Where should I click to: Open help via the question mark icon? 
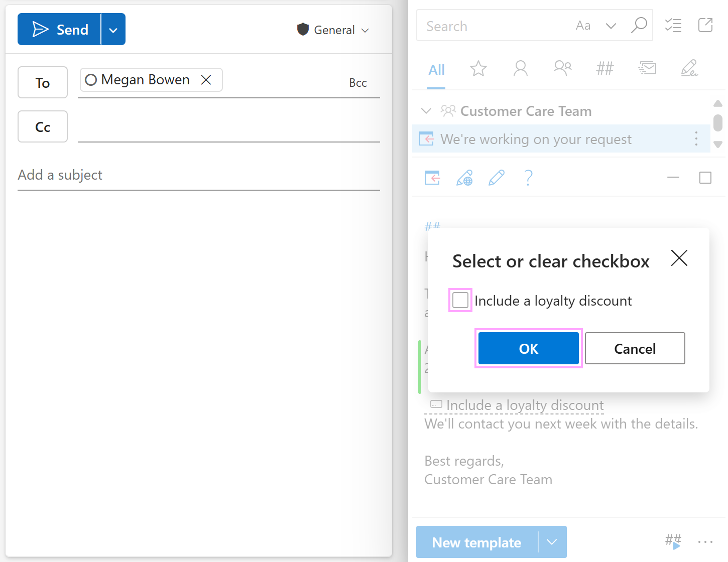coord(528,178)
